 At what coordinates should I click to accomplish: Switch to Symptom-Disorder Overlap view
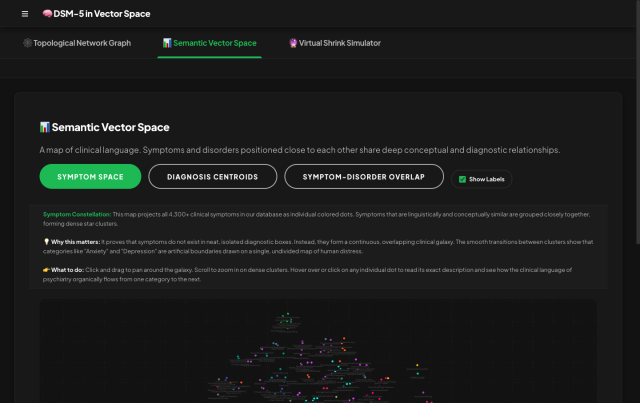coord(364,176)
